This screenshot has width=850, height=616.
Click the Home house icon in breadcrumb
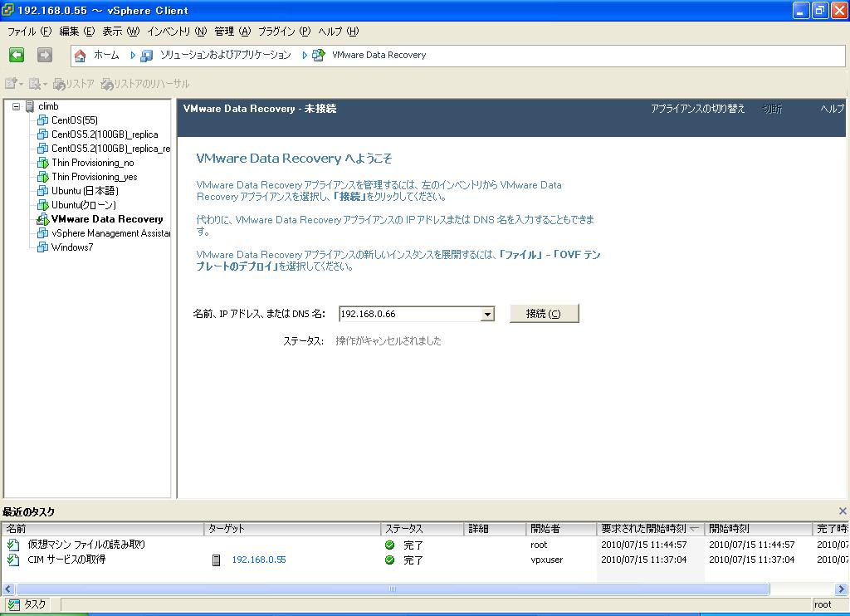81,56
